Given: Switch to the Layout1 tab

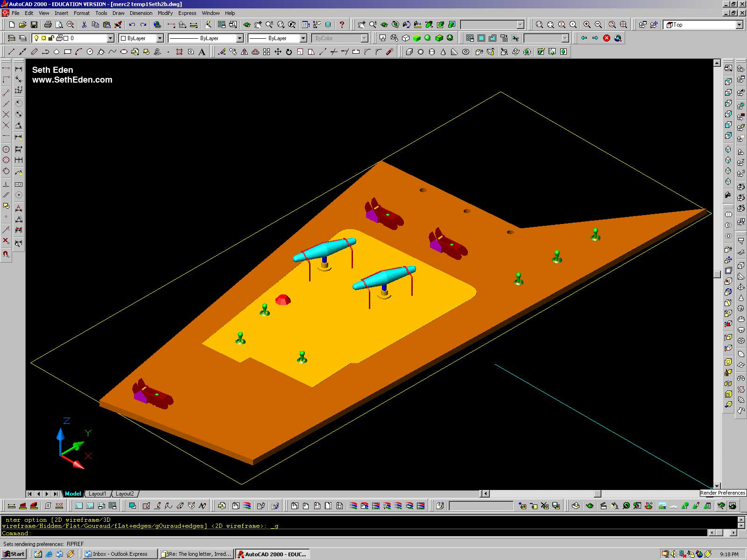Looking at the screenshot, I should [97, 494].
